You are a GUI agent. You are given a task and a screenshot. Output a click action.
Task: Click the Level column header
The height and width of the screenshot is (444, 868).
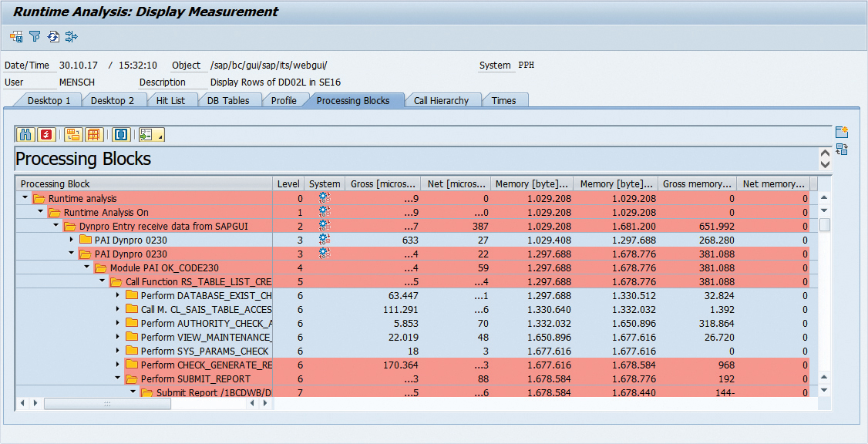click(288, 183)
